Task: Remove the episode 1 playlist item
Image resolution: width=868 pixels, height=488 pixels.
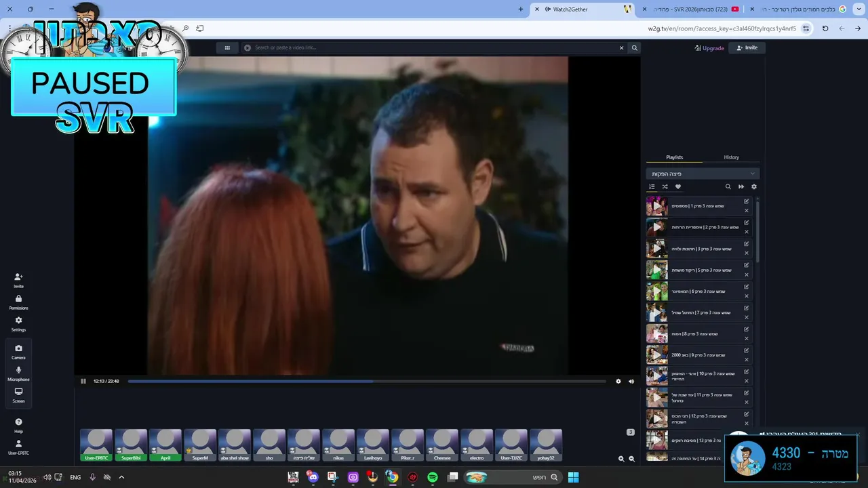Action: tap(747, 211)
